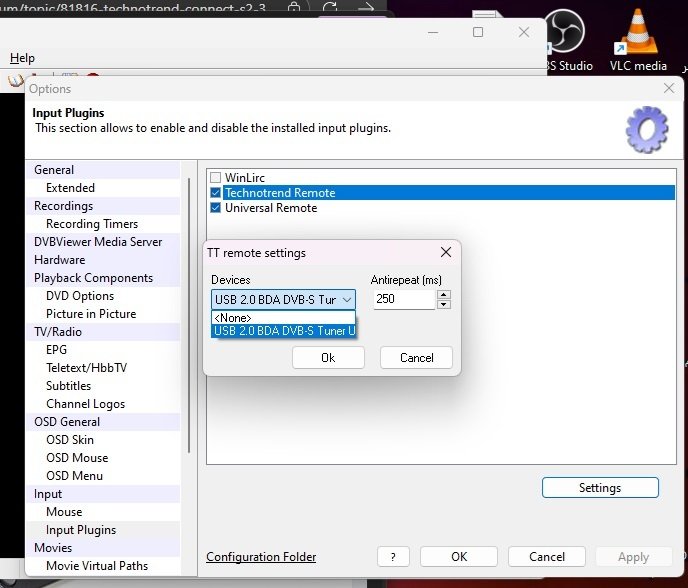Open the Configuration Folder link

261,557
